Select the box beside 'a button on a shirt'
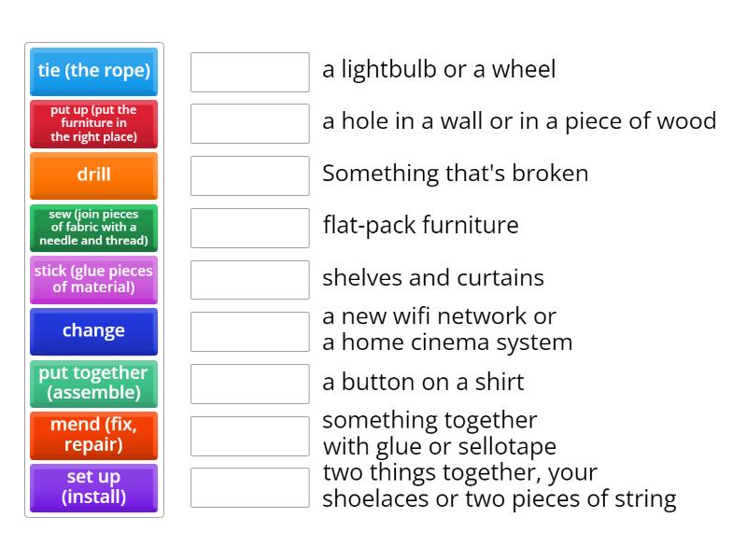Image resolution: width=747 pixels, height=560 pixels. click(x=248, y=384)
